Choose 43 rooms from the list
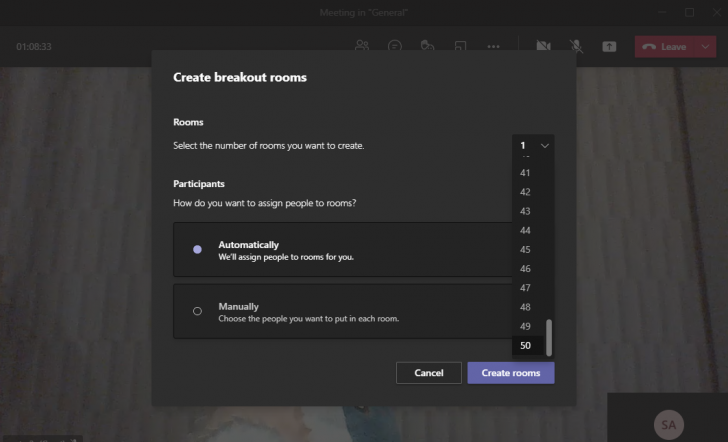The height and width of the screenshot is (442, 728). point(528,211)
